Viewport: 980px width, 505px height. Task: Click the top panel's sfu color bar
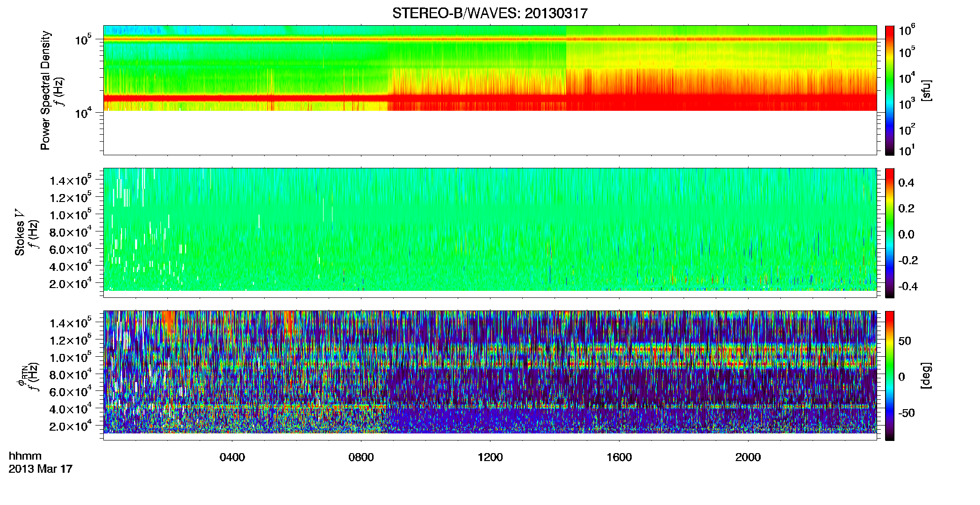coord(890,90)
